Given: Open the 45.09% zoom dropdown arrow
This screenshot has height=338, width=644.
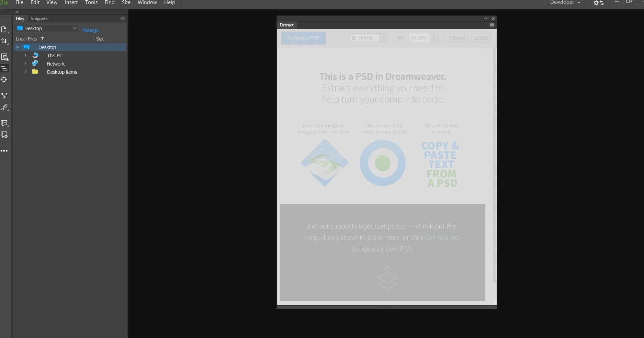Looking at the screenshot, I should pos(434,38).
